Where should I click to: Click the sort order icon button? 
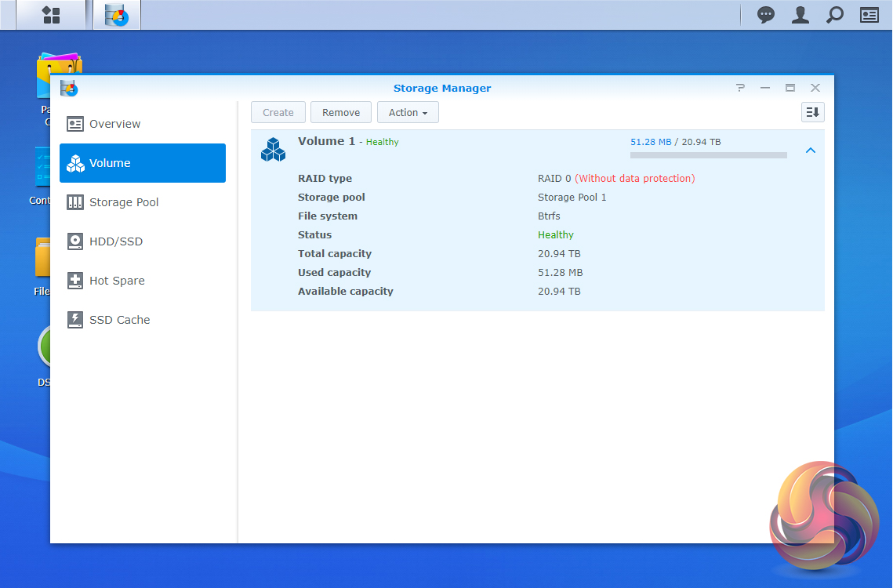point(812,112)
